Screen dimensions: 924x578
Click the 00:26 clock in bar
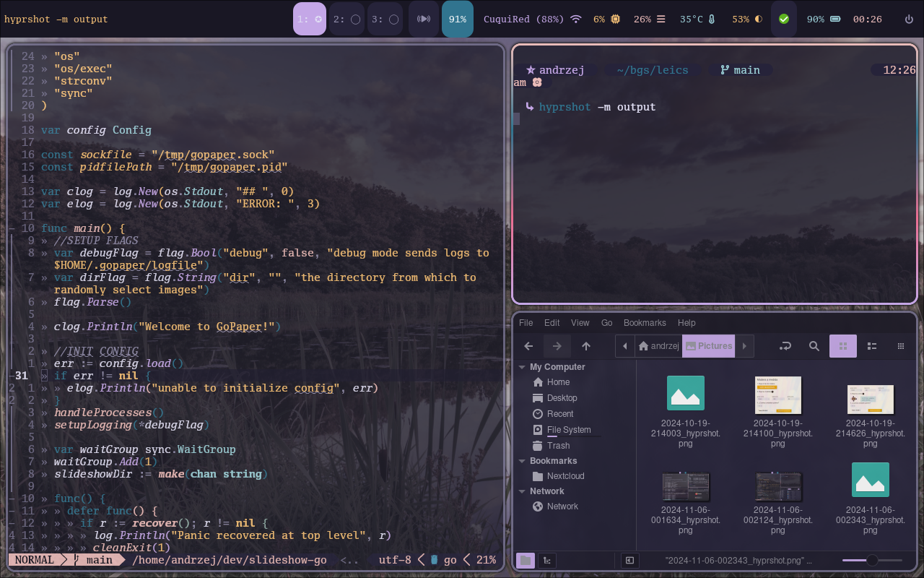pyautogui.click(x=867, y=19)
